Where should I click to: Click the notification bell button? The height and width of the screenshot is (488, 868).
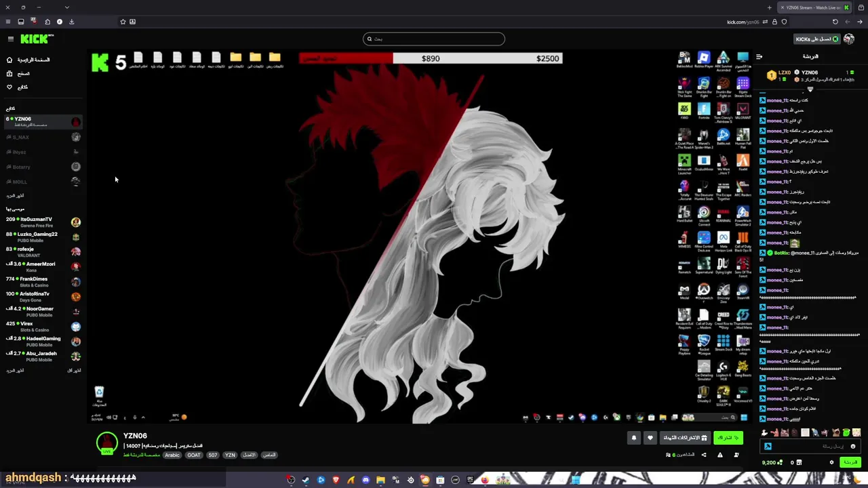click(x=634, y=438)
